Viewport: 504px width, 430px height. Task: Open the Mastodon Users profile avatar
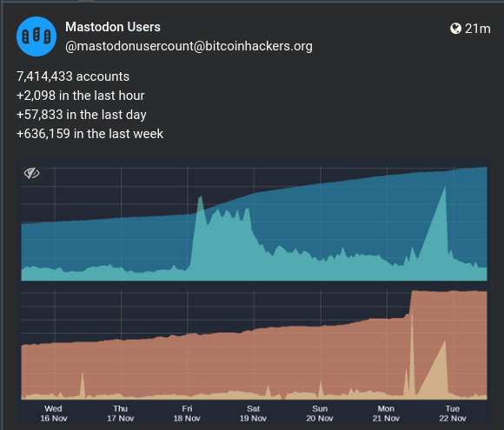coord(36,36)
